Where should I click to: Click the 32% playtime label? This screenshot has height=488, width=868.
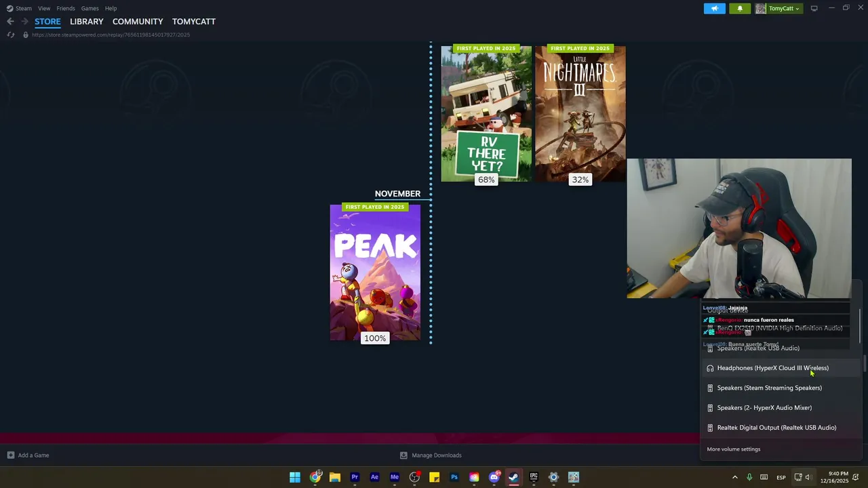tap(580, 180)
